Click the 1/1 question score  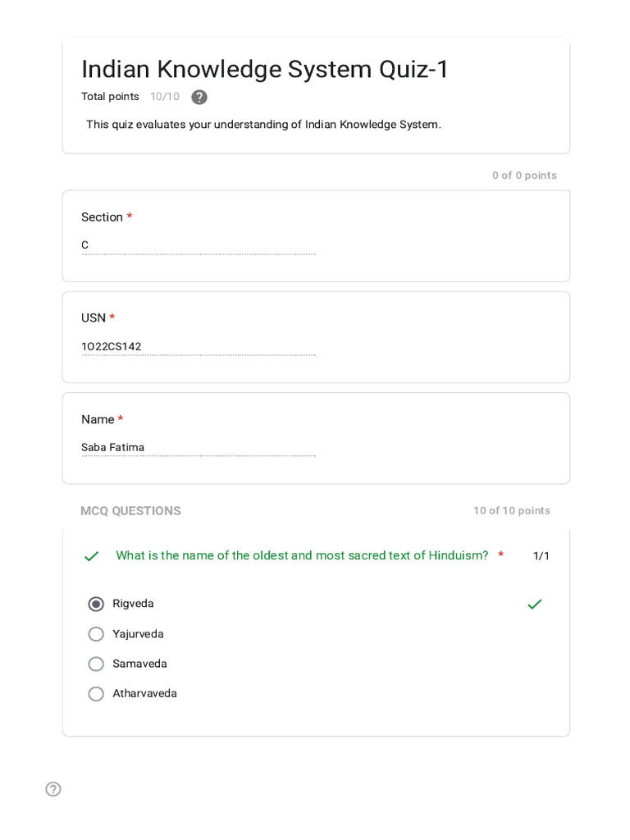pyautogui.click(x=541, y=556)
